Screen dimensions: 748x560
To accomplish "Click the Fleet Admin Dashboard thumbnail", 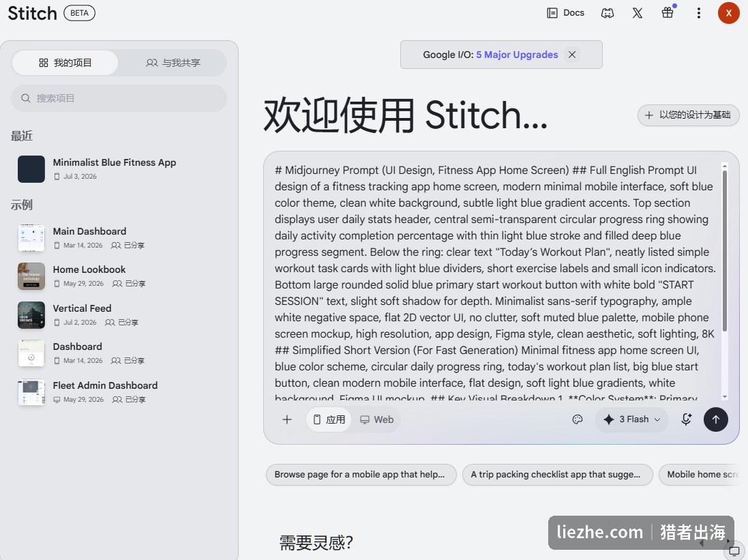I will pyautogui.click(x=31, y=392).
